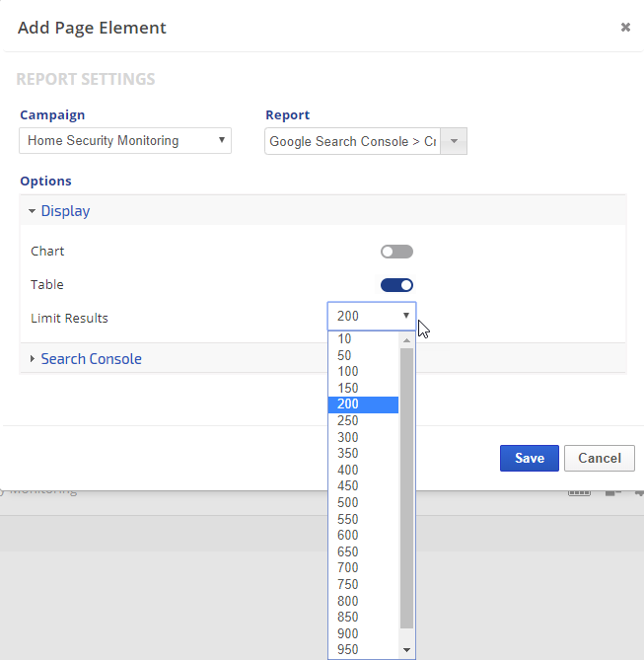Click the dropdown list scroll-up arrow
Image resolution: width=644 pixels, height=660 pixels.
click(x=406, y=339)
